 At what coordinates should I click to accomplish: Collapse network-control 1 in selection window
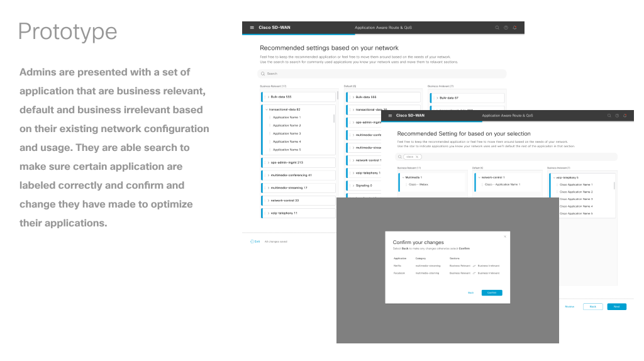(479, 177)
